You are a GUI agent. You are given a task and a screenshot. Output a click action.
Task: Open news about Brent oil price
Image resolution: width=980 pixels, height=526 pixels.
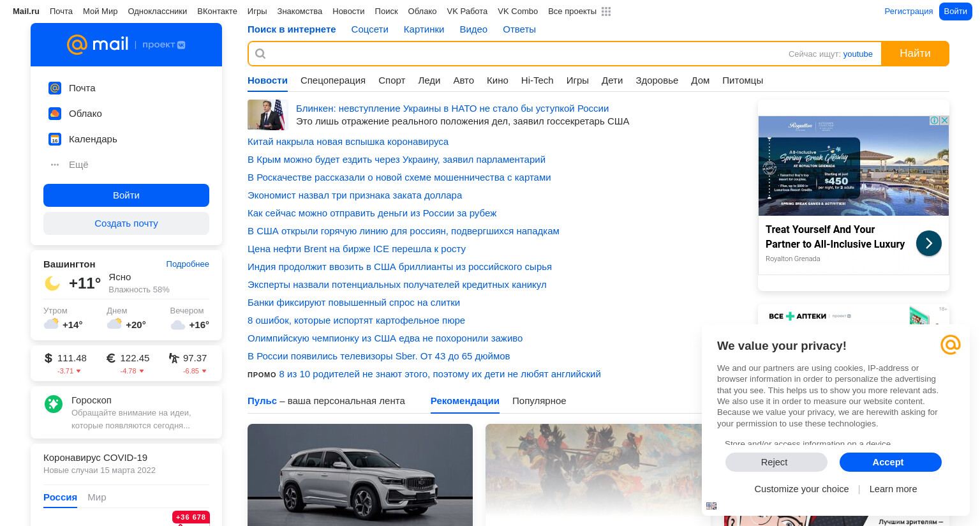[357, 249]
